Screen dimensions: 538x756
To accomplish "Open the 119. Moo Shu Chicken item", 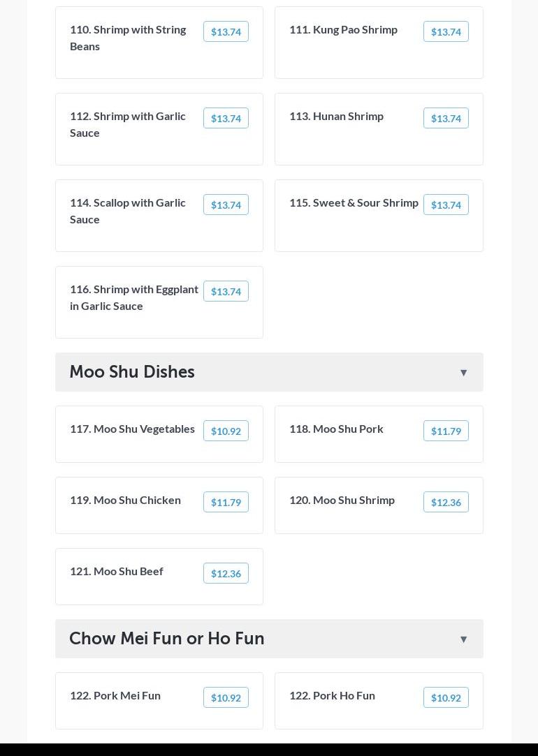I will (125, 500).
